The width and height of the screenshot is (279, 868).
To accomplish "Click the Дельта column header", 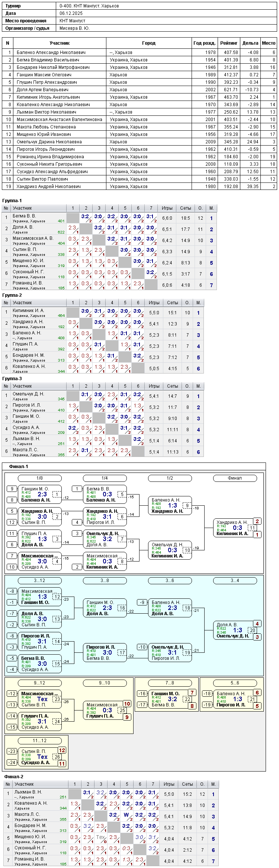I will click(250, 43).
